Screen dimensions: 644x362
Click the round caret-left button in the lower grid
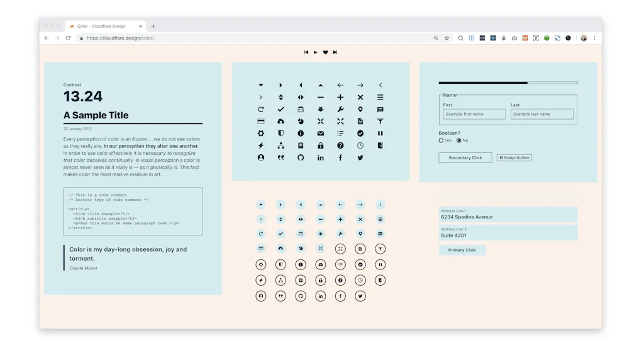click(301, 205)
